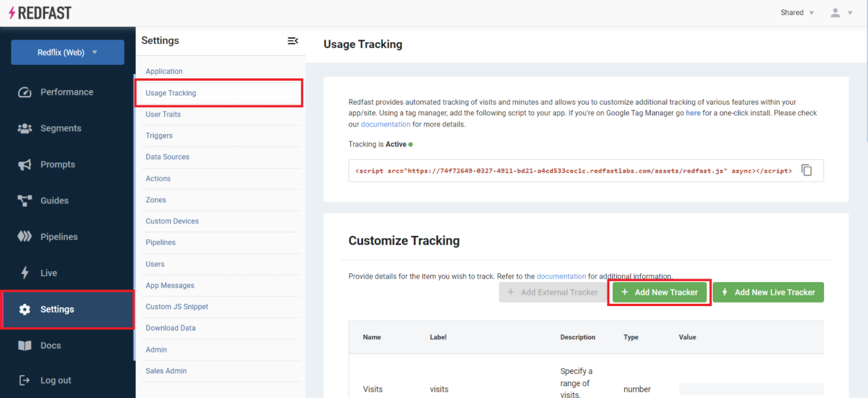Select Live in the sidebar
The width and height of the screenshot is (868, 398).
click(x=49, y=273)
